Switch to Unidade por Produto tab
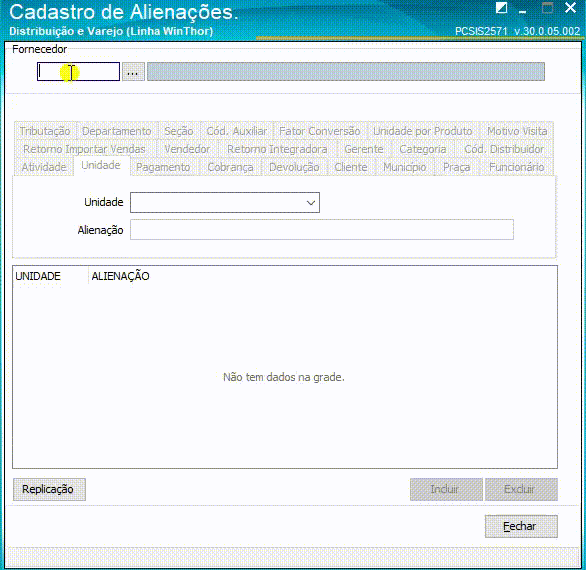Viewport: 586px width, 570px height. coord(422,131)
